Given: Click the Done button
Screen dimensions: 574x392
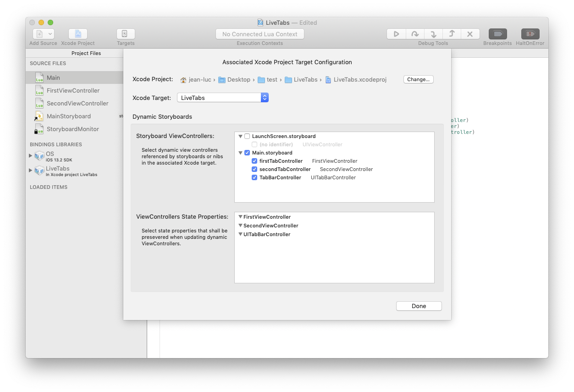Looking at the screenshot, I should click(419, 306).
